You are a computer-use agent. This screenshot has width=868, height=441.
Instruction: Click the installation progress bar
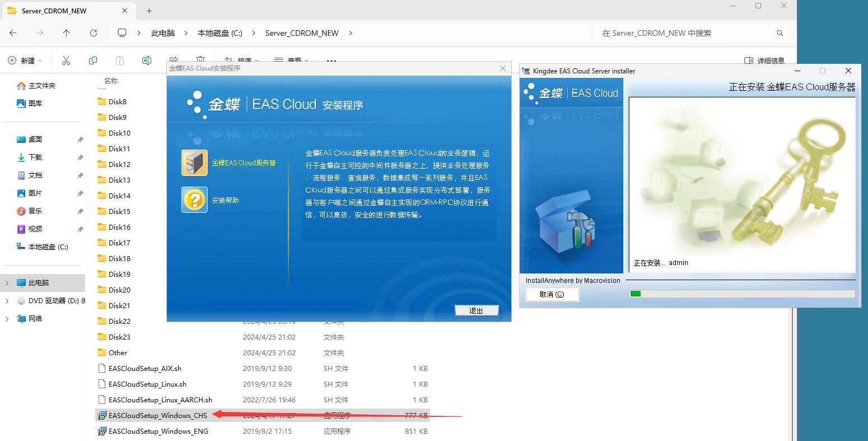742,294
